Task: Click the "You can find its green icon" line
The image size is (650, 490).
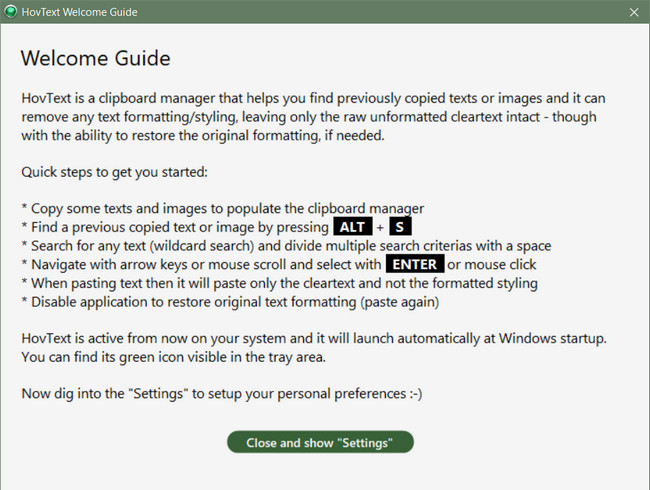Action: (174, 357)
